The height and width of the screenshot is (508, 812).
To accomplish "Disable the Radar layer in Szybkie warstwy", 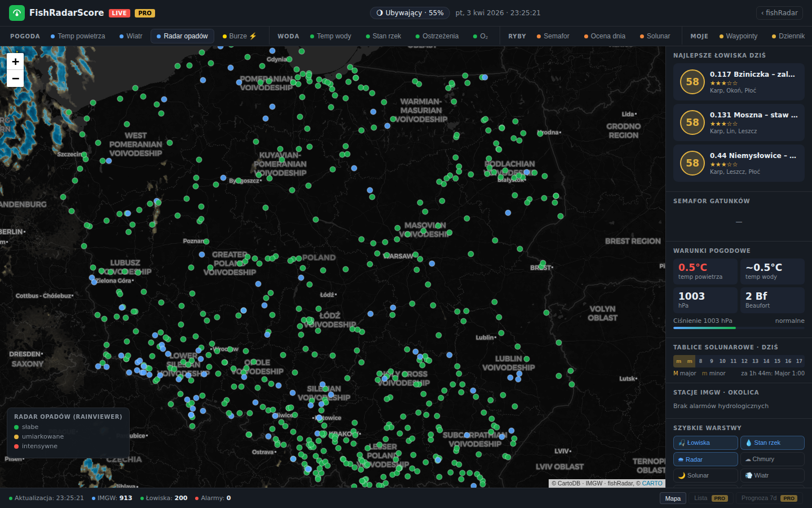I will 705,459.
